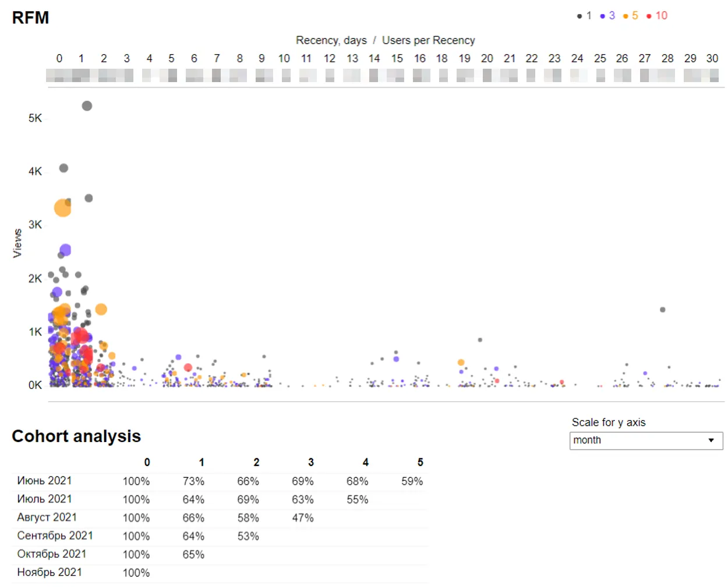This screenshot has height=587, width=728.
Task: Click the 53% cell for Сентябрь 2021
Action: point(248,536)
